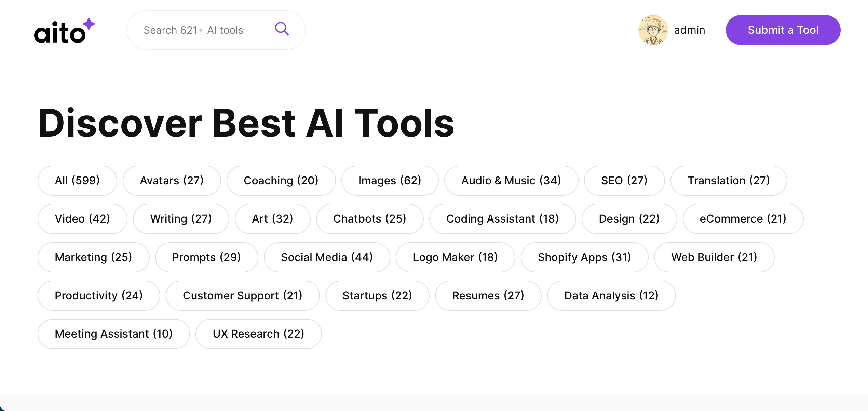Screen dimensions: 868x411
Task: Click the magnifying glass search icon
Action: (282, 29)
